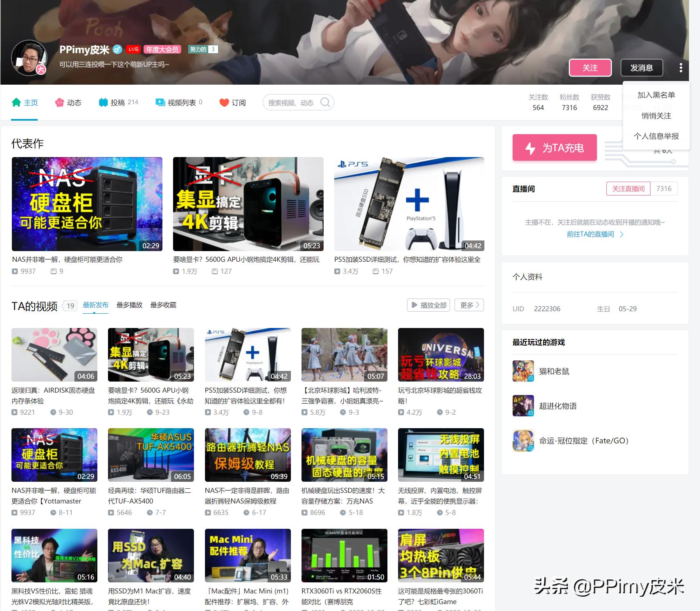Open the 玩亏环球影城超省钱攻略 thumbnail

(441, 355)
